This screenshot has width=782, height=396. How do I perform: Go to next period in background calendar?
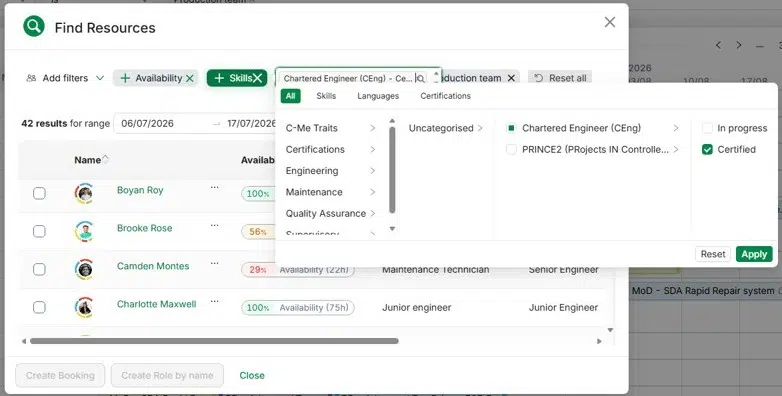point(739,45)
